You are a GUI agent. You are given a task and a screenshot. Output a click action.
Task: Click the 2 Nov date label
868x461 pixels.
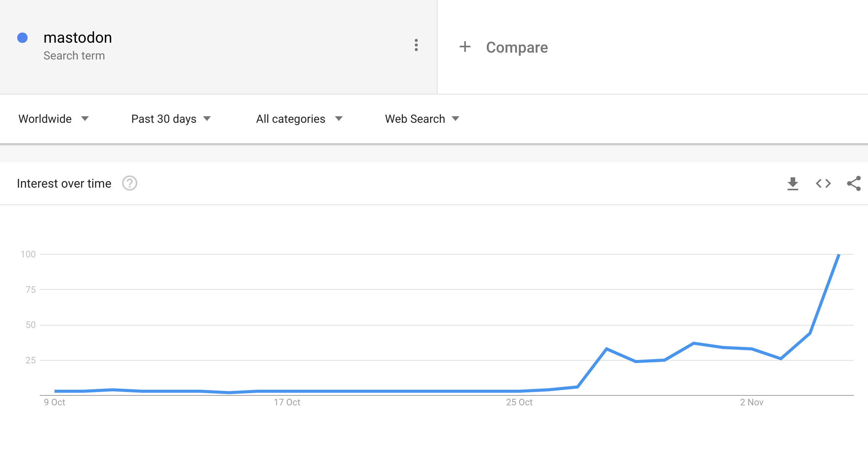(751, 402)
